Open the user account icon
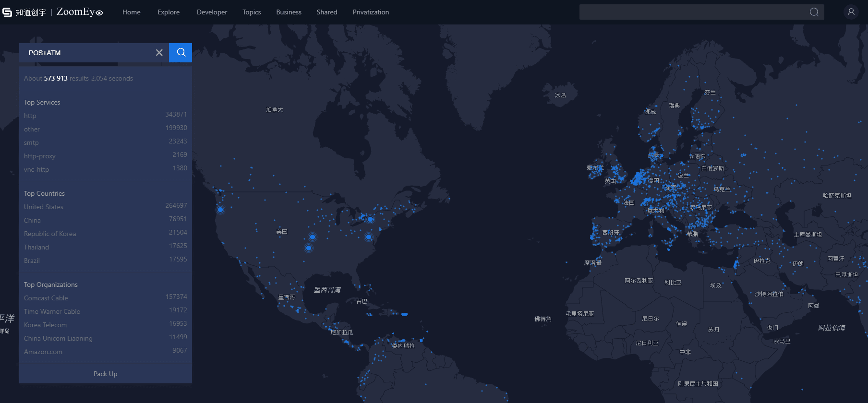 (x=851, y=12)
